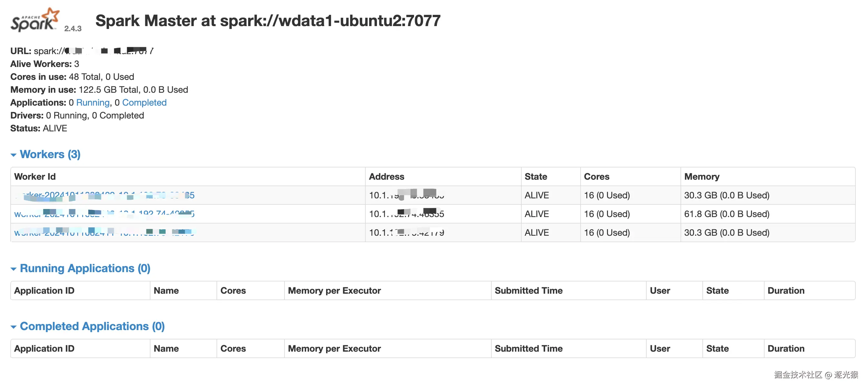Viewport: 868px width, 389px height.
Task: Click the Running Applications (0) heading
Action: (x=85, y=268)
